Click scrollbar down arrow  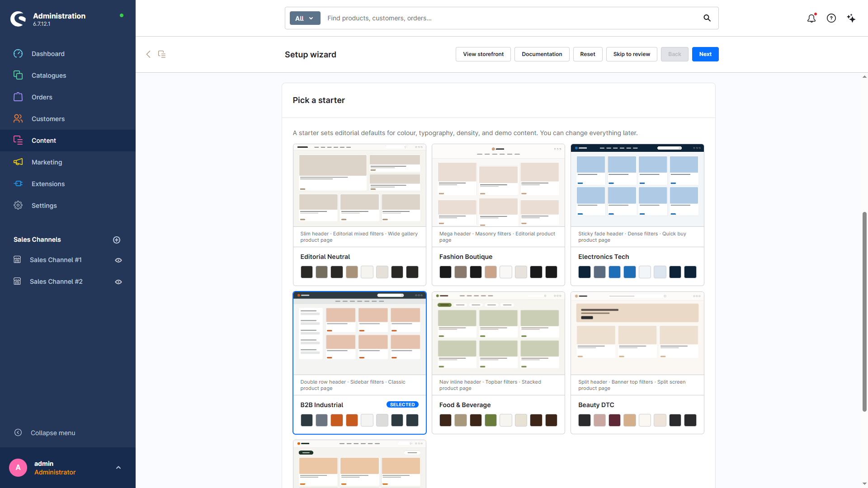pos(864,484)
